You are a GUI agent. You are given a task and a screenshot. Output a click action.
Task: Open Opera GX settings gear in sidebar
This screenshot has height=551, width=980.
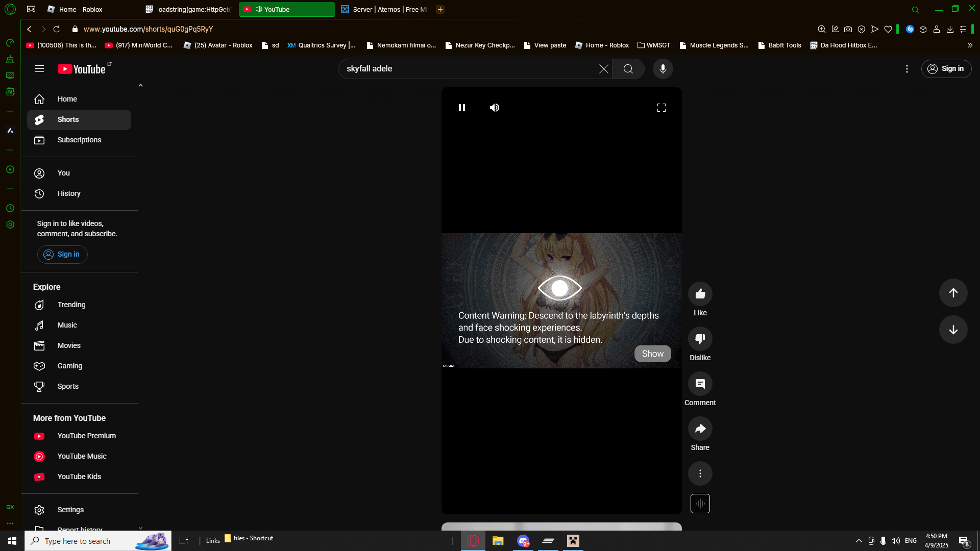tap(10, 225)
